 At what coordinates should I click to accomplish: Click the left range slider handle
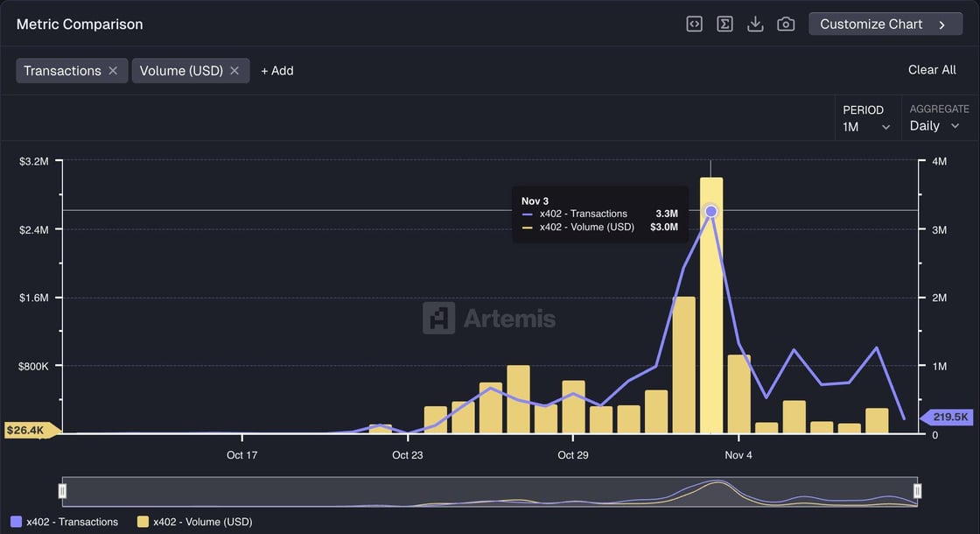click(62, 492)
